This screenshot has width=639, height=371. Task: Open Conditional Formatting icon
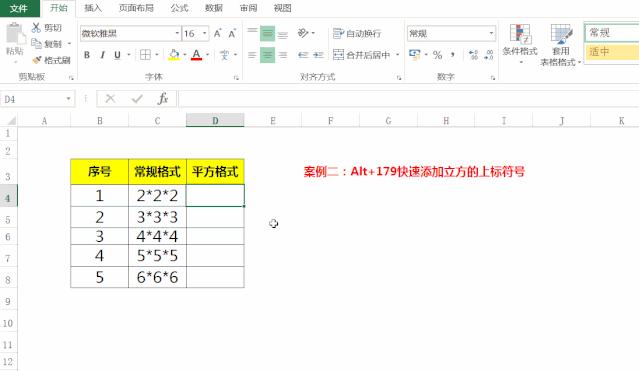coord(520,34)
